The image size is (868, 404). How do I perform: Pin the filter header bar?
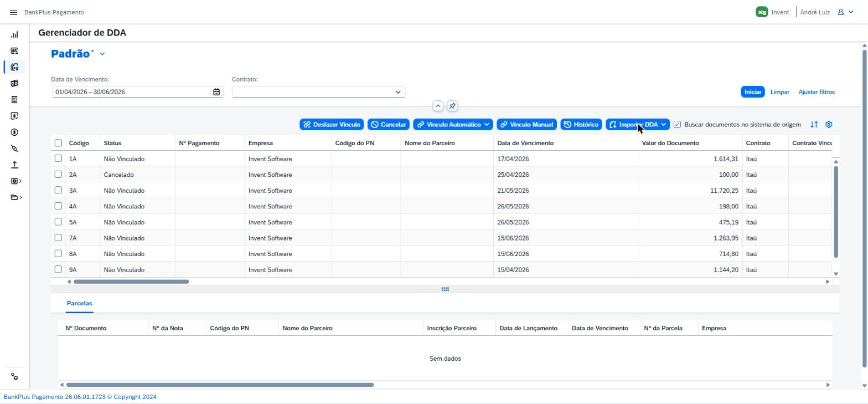click(452, 106)
